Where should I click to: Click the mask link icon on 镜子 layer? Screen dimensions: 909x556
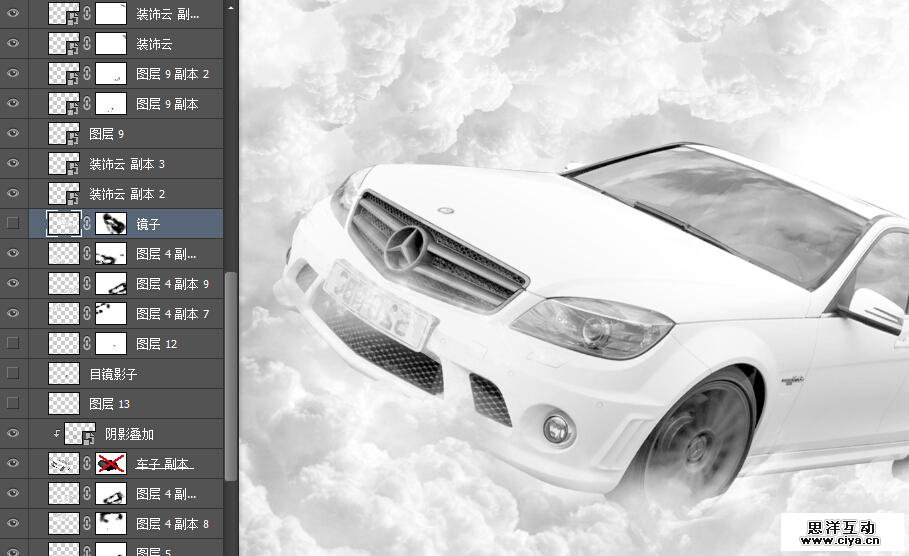click(87, 223)
